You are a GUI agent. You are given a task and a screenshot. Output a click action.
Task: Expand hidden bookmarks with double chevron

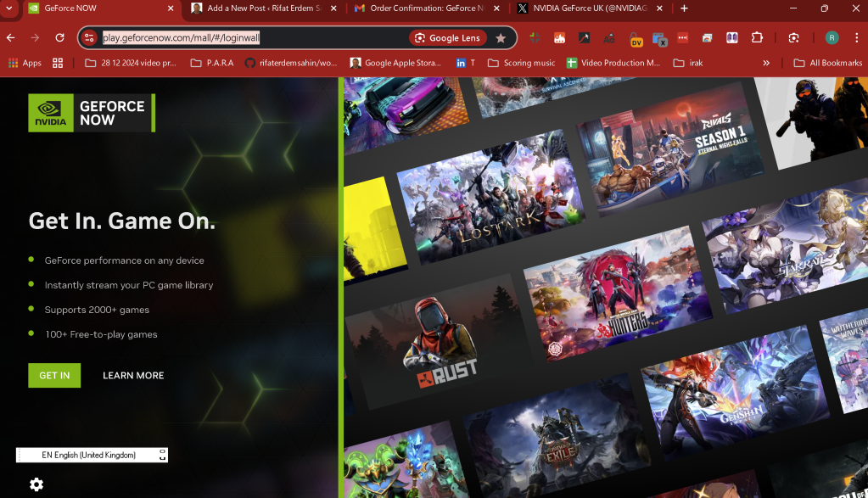coord(766,63)
